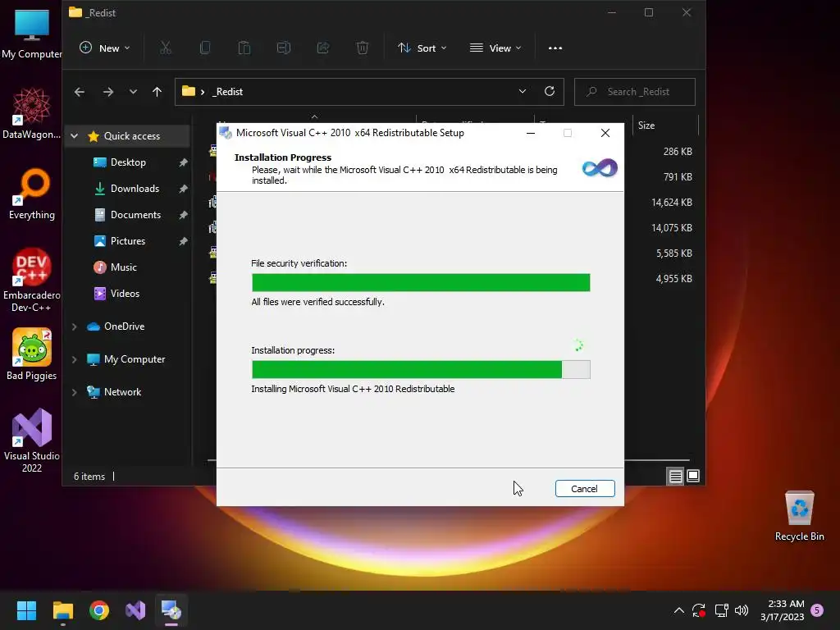
Task: Open the notification badge showing 5
Action: pos(817,610)
